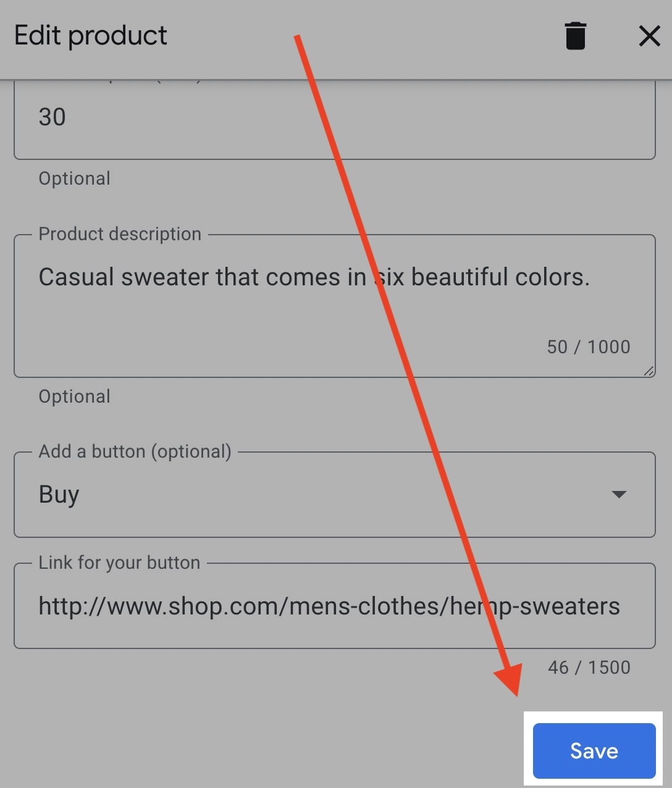Viewport: 672px width, 788px height.
Task: Click the Add a button (optional) label
Action: click(x=135, y=451)
